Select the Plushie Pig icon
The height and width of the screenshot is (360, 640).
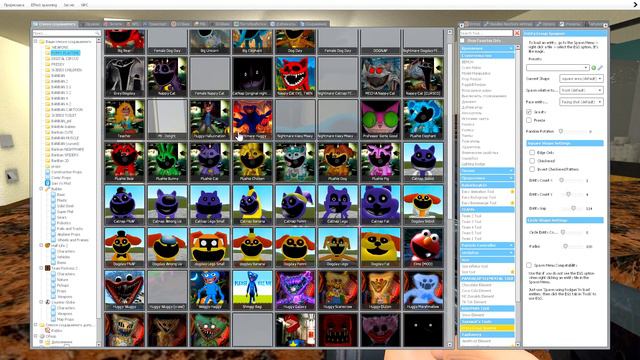pyautogui.click(x=380, y=162)
